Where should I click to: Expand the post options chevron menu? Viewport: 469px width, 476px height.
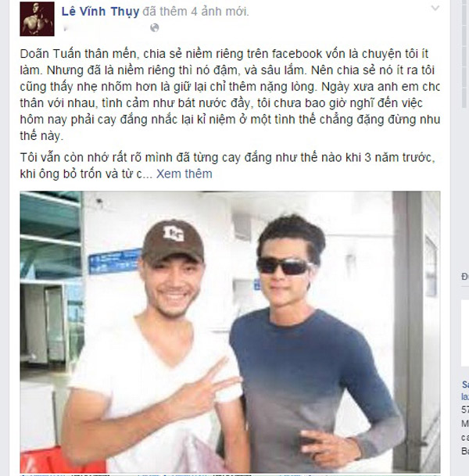pyautogui.click(x=435, y=8)
